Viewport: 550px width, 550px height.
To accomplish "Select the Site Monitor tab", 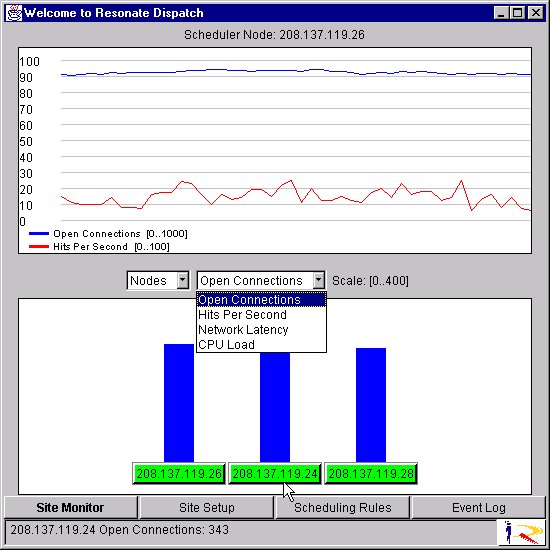I will [71, 507].
